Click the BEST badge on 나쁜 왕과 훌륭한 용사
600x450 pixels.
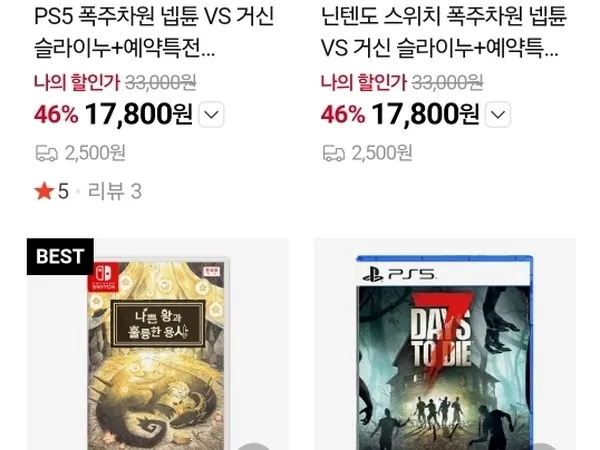(60, 256)
